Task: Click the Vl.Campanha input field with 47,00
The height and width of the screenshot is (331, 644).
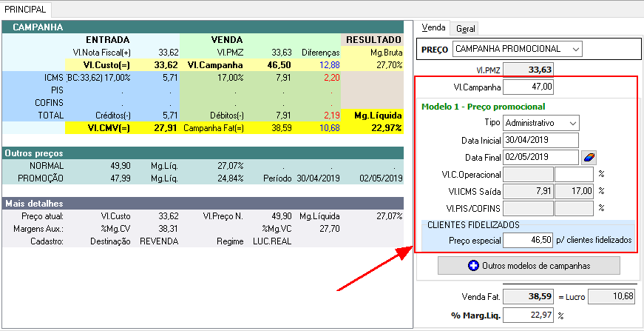Action: [x=528, y=87]
